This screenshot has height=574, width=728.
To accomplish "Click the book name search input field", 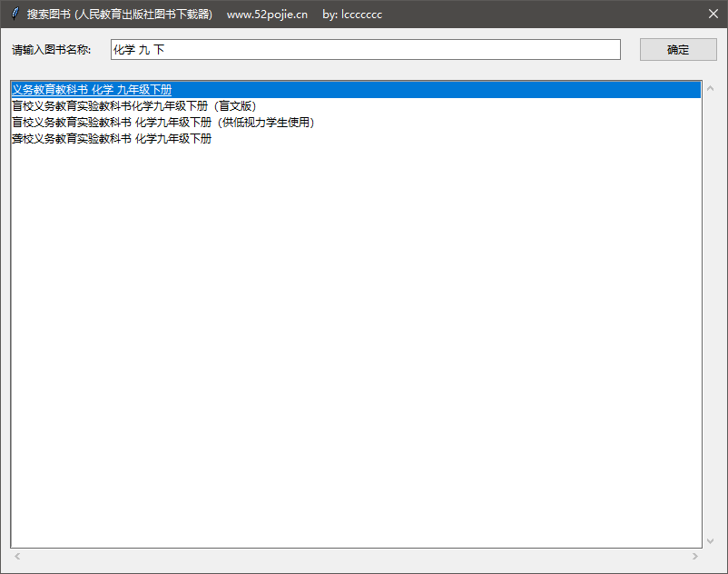I will tap(365, 50).
